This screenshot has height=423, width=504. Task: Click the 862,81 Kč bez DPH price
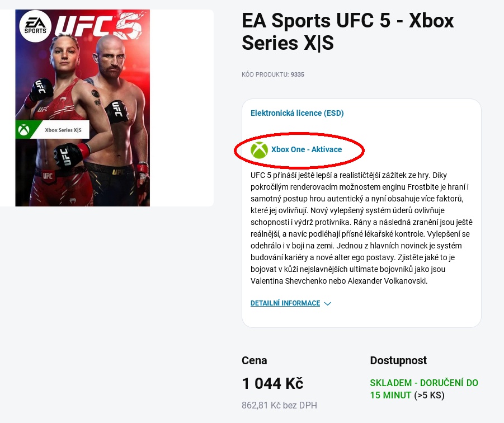pos(279,405)
